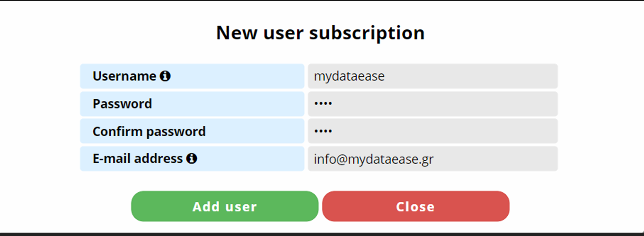Click the info@mydataease.gr email text
644x236 pixels.
pos(373,159)
